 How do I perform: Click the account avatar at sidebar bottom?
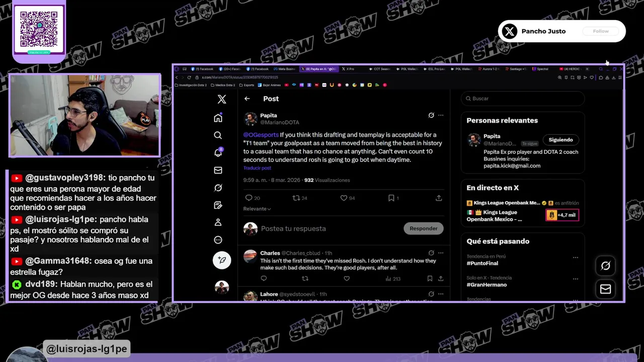click(222, 287)
